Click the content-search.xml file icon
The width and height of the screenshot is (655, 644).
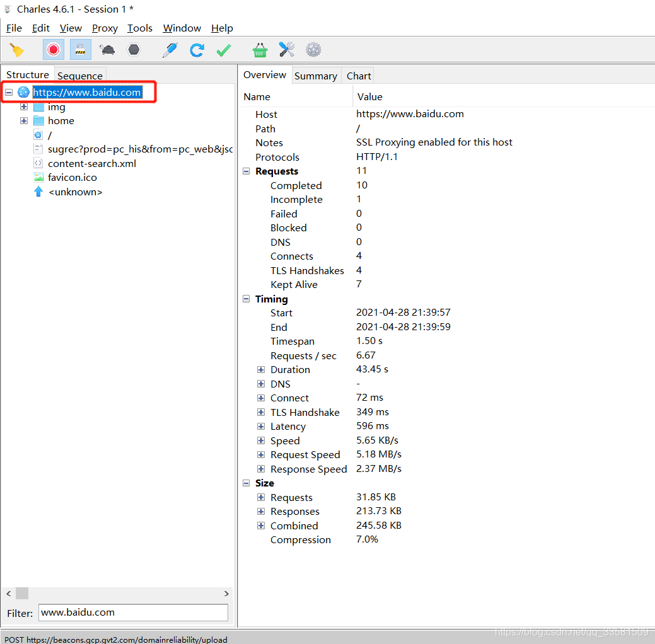pos(38,163)
